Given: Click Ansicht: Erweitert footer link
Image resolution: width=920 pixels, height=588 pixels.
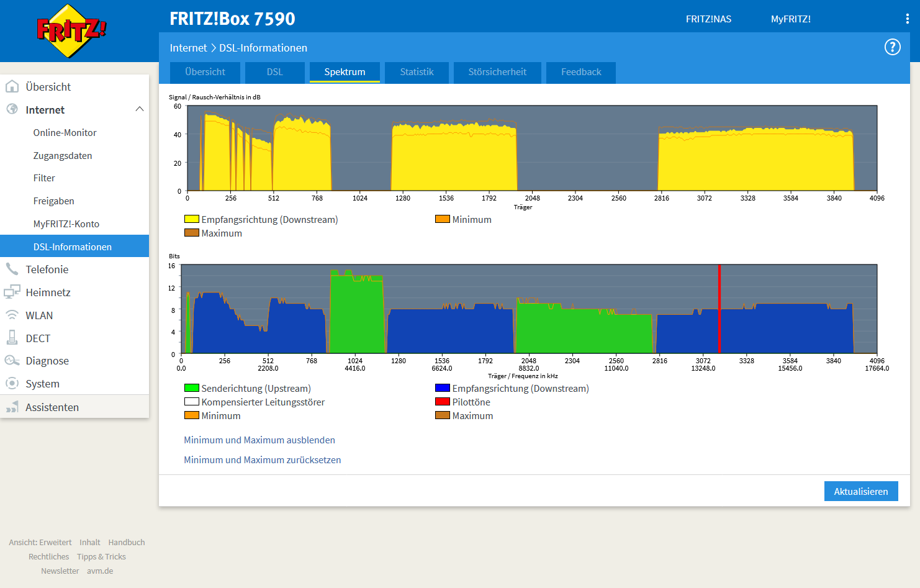Looking at the screenshot, I should (40, 542).
